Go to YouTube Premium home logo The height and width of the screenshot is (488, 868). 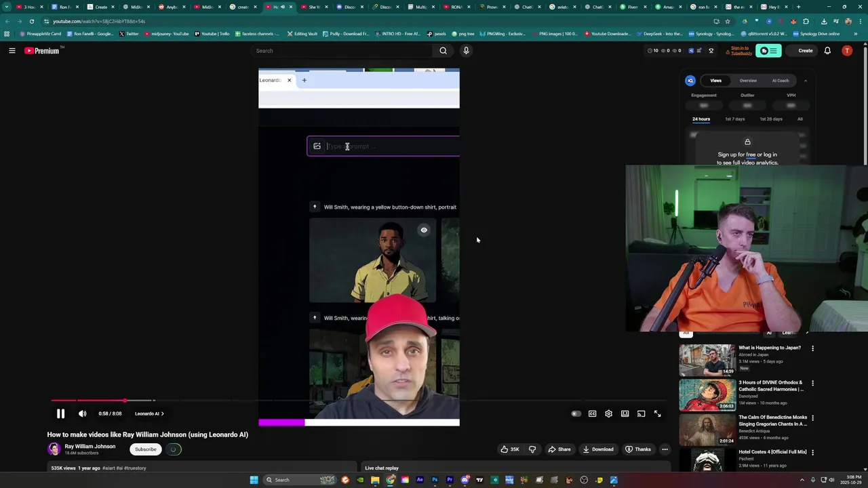point(42,51)
